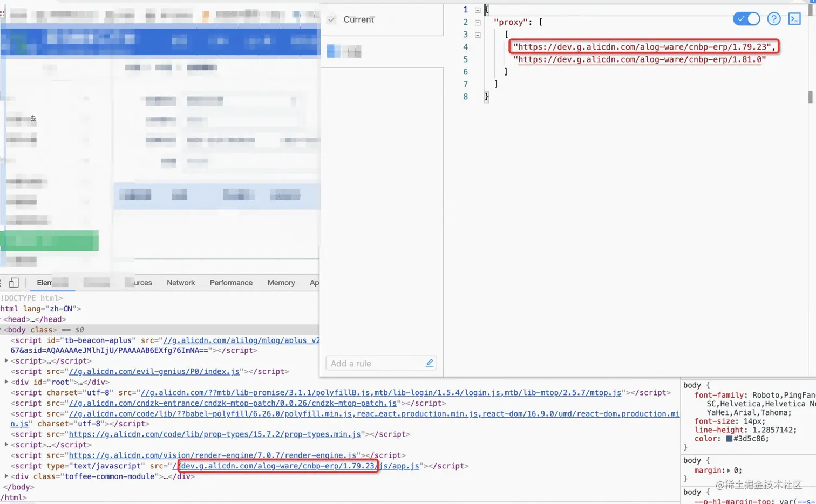816x504 pixels.
Task: Switch to the Elements tab in DevTools
Action: (52, 282)
